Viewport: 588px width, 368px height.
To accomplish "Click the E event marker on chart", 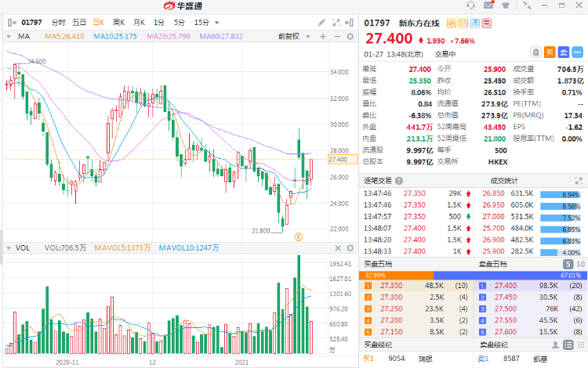I will tap(299, 236).
